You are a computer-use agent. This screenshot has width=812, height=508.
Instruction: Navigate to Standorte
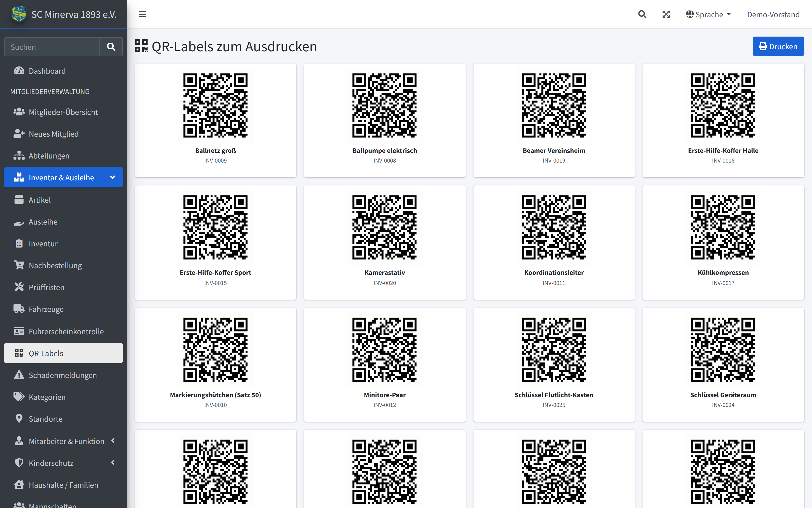(63, 418)
